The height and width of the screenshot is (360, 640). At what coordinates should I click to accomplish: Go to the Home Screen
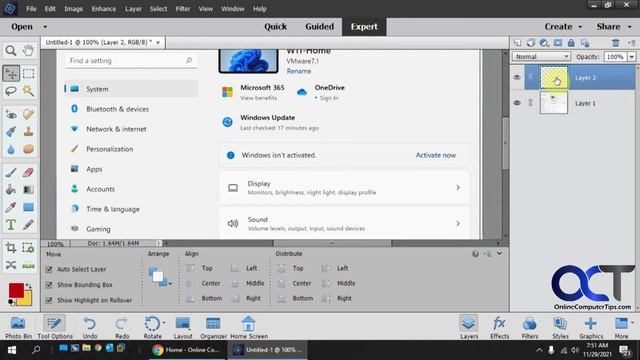[x=249, y=327]
